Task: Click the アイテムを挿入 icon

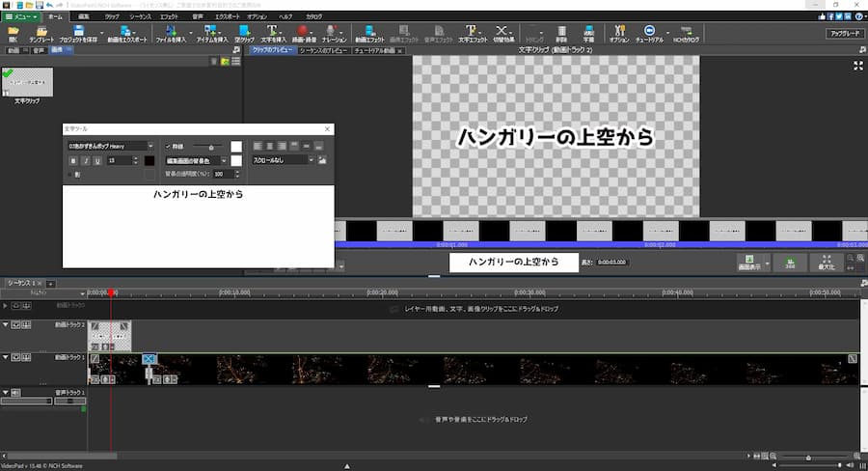Action: [x=211, y=34]
